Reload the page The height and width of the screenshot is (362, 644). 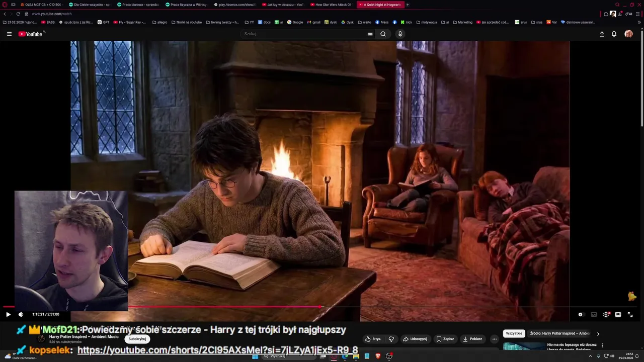pos(18,14)
